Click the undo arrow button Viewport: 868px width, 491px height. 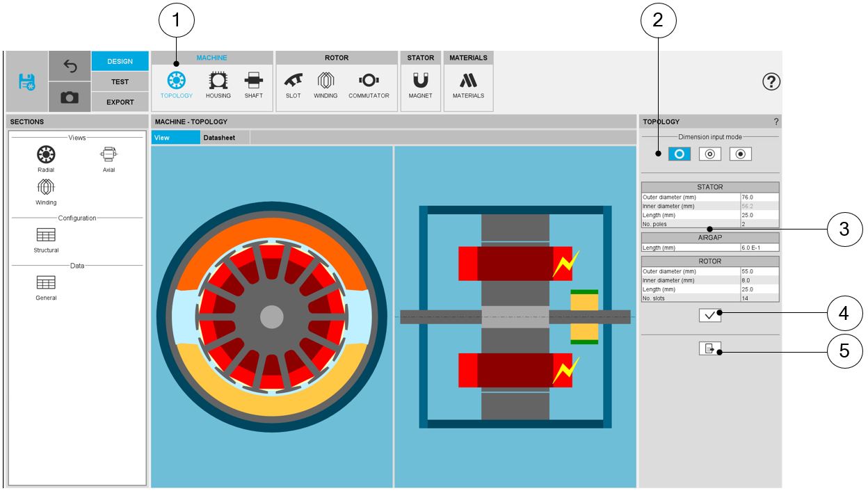(70, 65)
